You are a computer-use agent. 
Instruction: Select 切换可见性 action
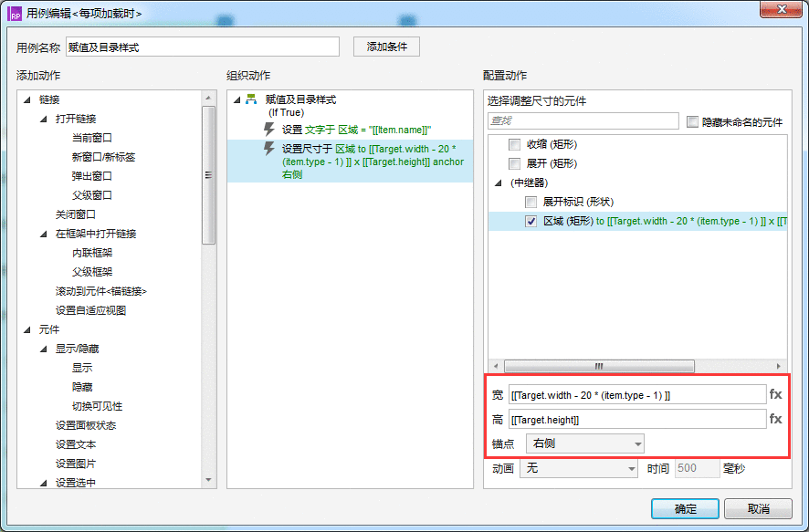coord(97,406)
